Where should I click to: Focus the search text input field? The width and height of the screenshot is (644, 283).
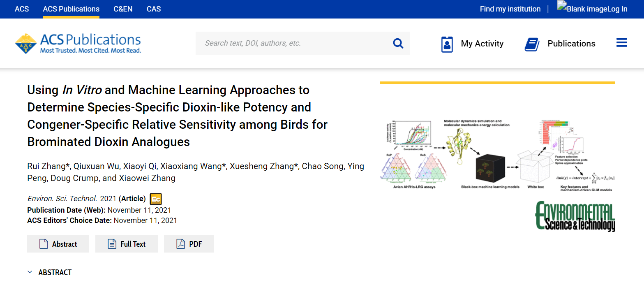[292, 43]
